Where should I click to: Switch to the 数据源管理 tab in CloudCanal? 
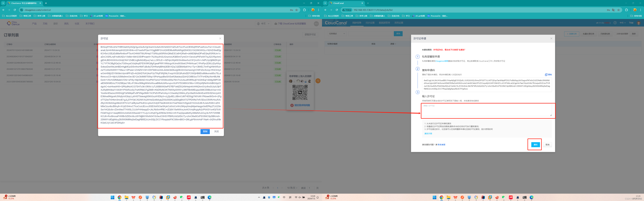point(384,23)
